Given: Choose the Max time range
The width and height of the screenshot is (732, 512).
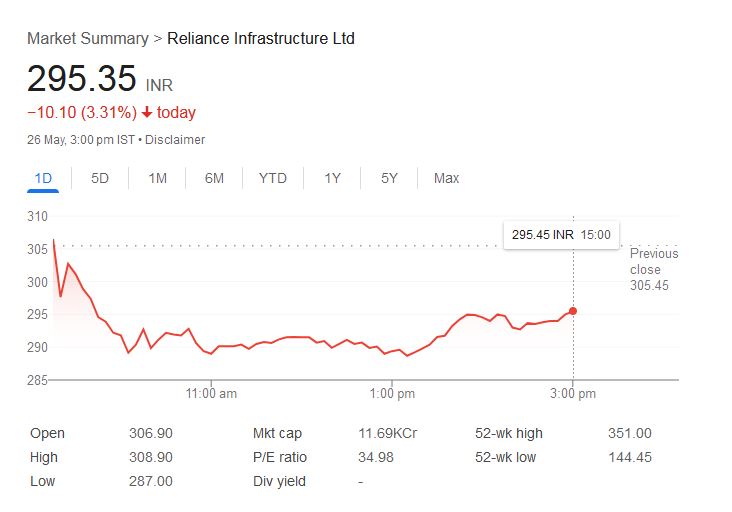Looking at the screenshot, I should 446,178.
